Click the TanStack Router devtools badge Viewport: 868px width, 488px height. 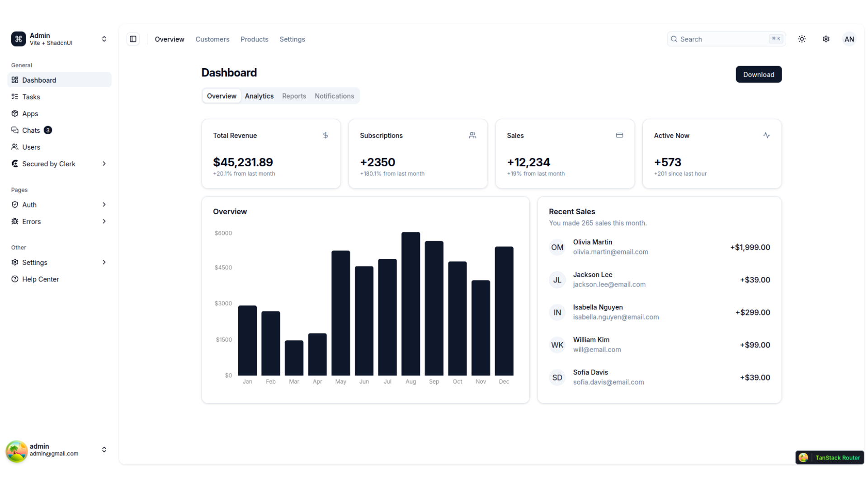click(830, 458)
